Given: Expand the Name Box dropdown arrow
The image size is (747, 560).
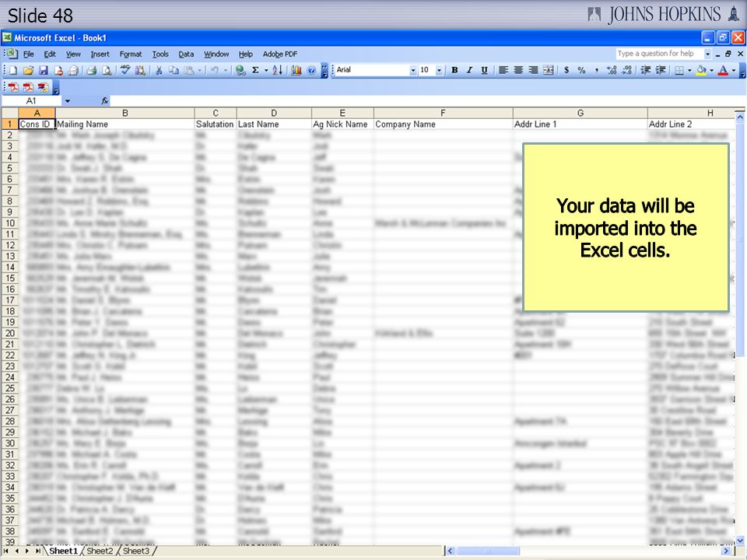Looking at the screenshot, I should (x=67, y=101).
